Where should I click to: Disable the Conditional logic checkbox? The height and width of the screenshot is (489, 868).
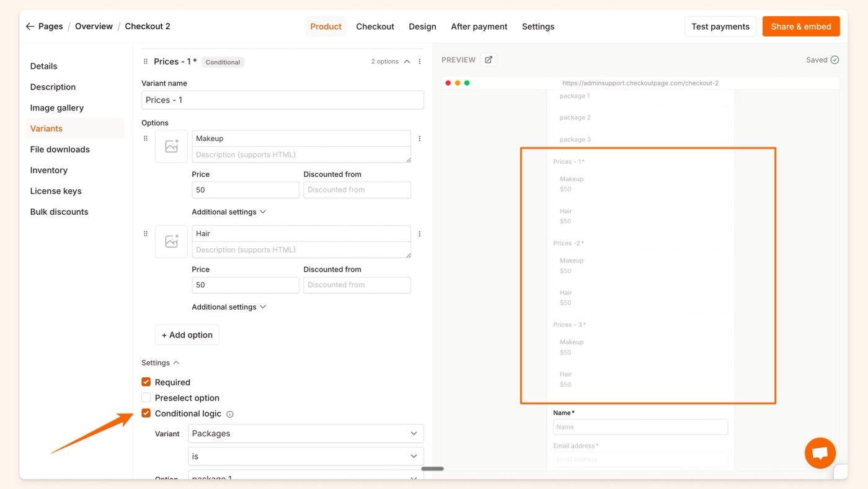click(x=146, y=413)
